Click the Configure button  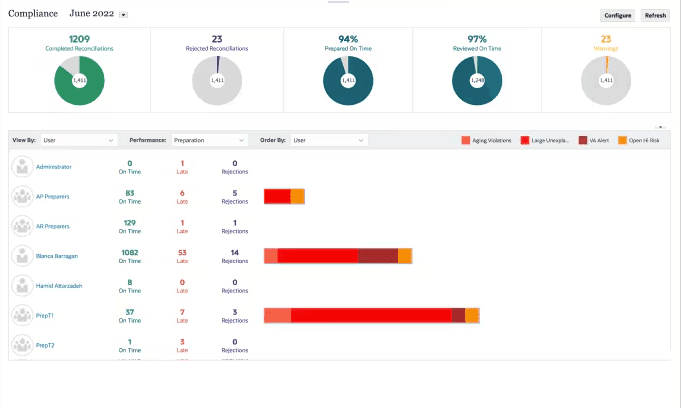click(616, 15)
